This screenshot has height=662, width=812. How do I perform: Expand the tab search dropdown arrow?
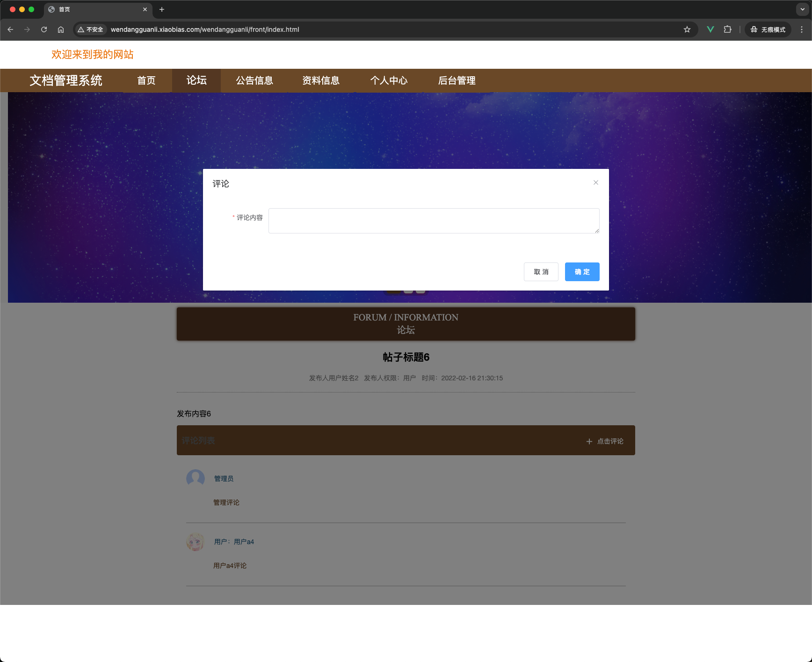(x=802, y=9)
